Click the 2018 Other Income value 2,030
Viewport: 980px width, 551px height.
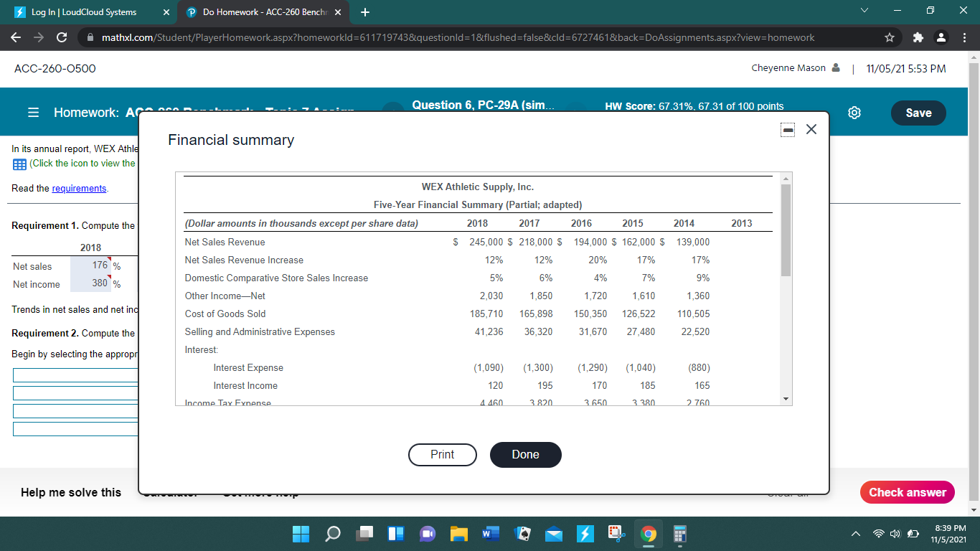coord(491,296)
